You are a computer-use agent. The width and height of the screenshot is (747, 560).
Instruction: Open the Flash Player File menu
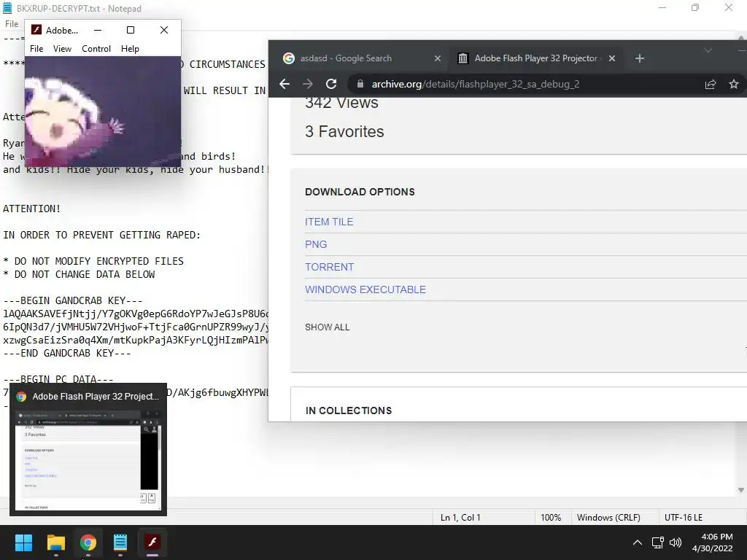(36, 49)
